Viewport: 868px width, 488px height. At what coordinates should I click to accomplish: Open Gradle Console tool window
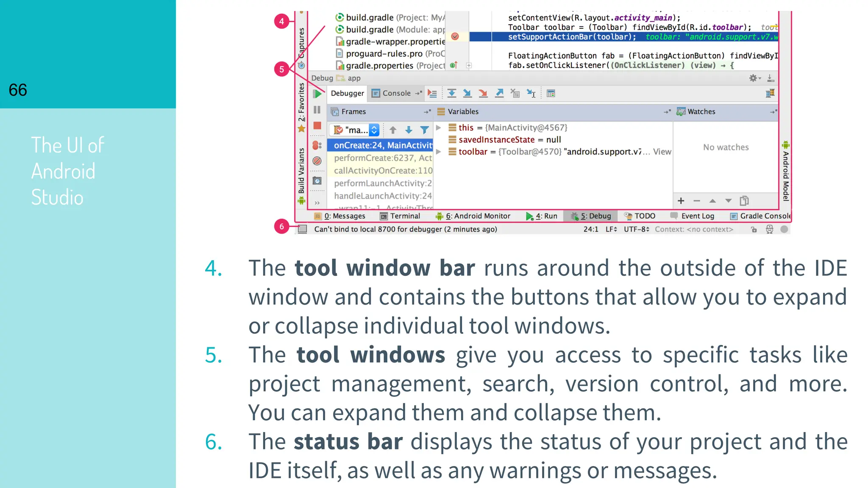click(x=760, y=216)
